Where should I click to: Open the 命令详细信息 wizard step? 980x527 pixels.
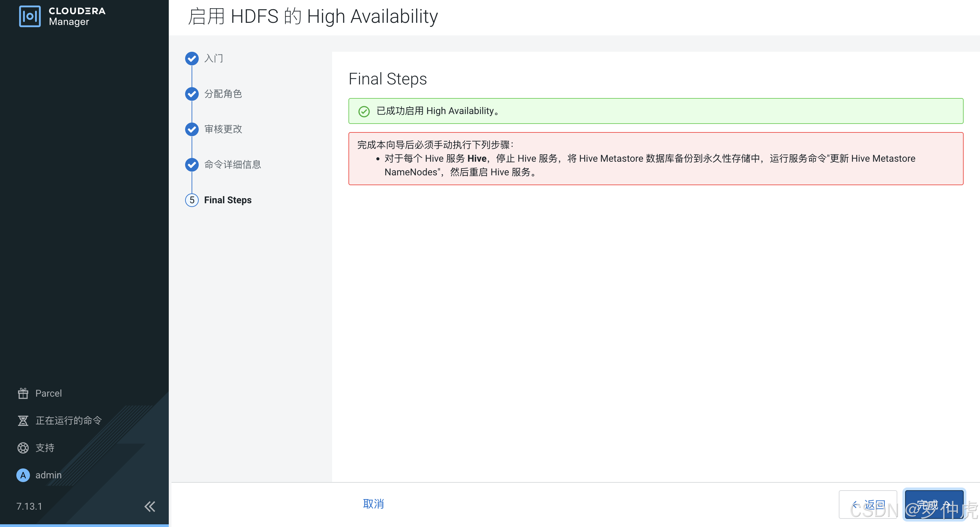(232, 164)
